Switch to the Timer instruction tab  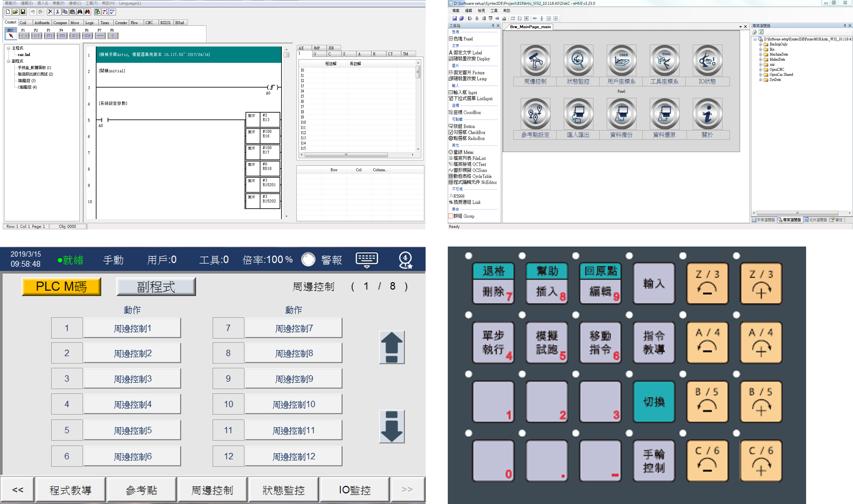[105, 23]
